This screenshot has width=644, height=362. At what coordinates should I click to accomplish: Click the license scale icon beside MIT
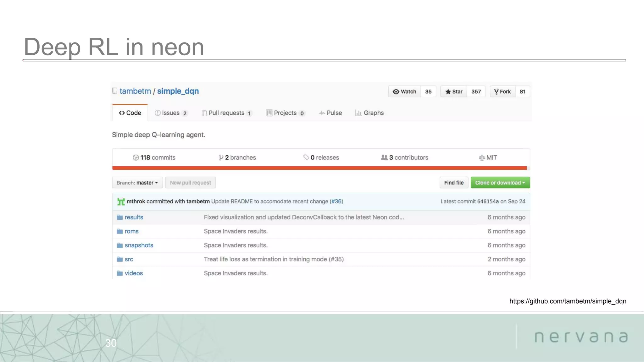[x=482, y=157]
